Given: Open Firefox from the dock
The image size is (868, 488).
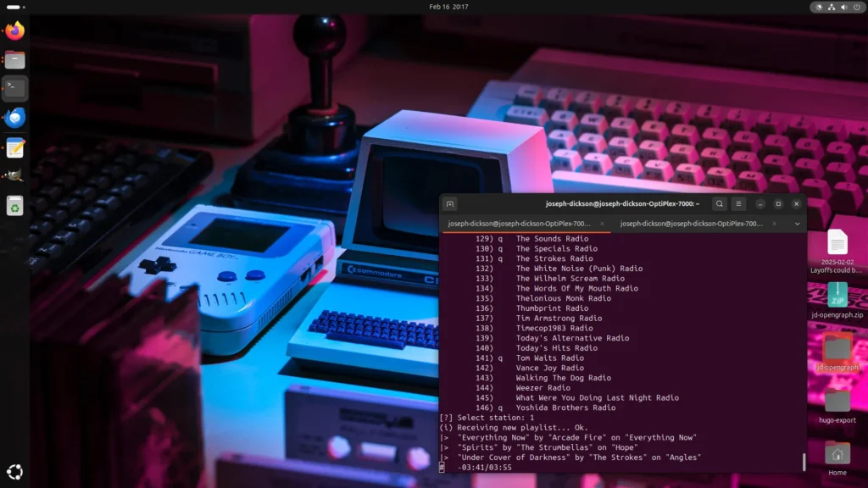Looking at the screenshot, I should pyautogui.click(x=15, y=30).
